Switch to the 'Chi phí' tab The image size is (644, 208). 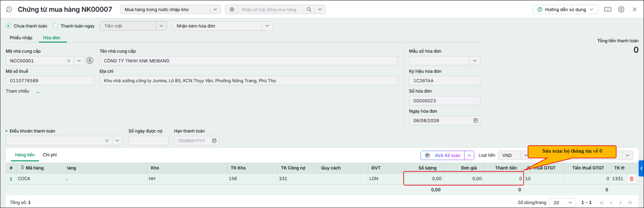point(50,155)
